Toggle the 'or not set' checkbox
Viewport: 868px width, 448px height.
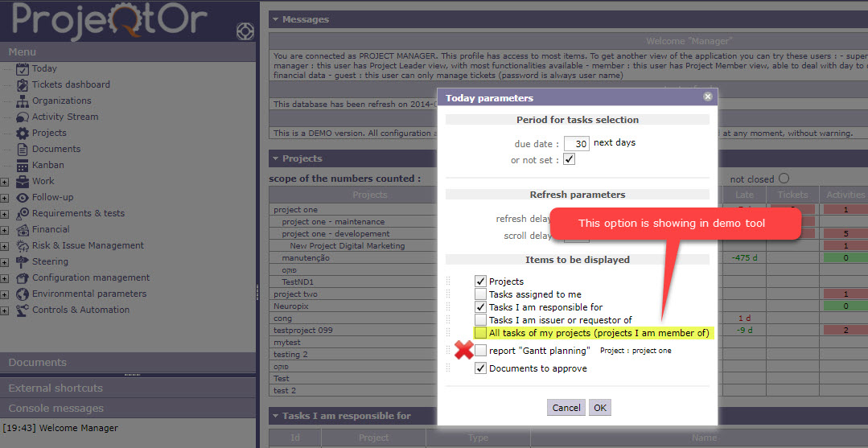coord(569,159)
